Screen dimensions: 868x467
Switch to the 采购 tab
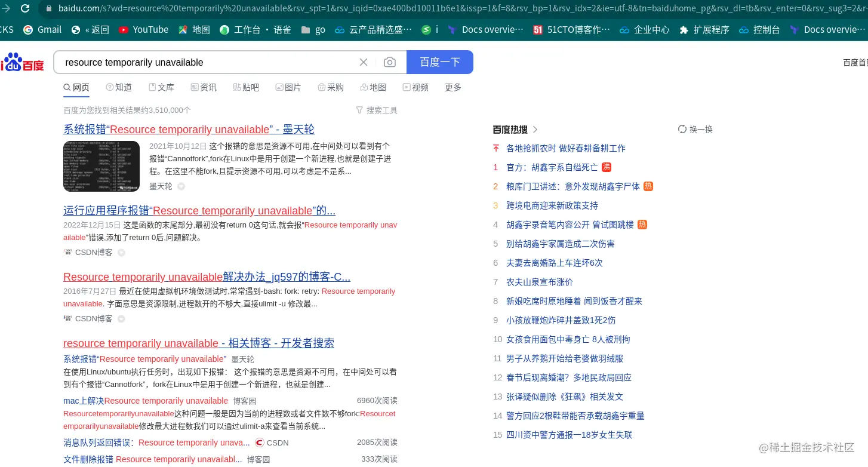pos(331,87)
